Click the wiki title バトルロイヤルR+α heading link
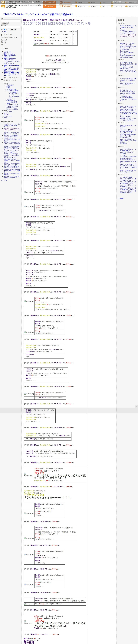The image size is (138, 644). tap(37, 14)
